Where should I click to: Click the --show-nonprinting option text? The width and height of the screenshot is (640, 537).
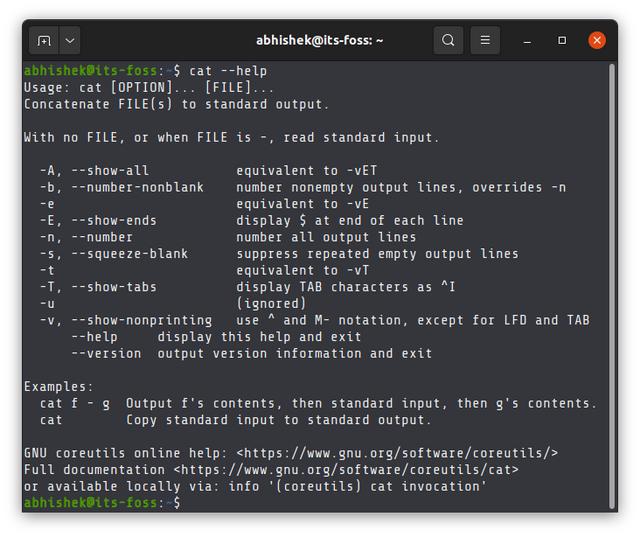pos(142,320)
